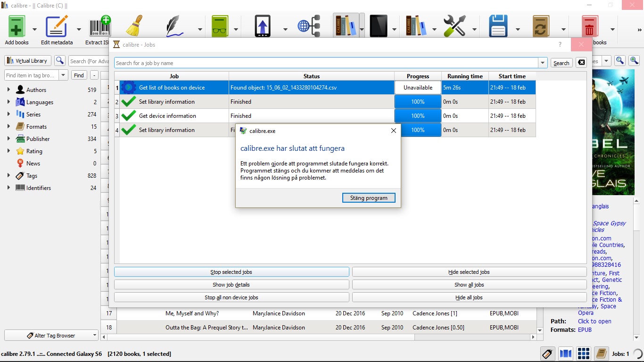Click the black tablet device icon
The image size is (644, 362).
click(379, 26)
